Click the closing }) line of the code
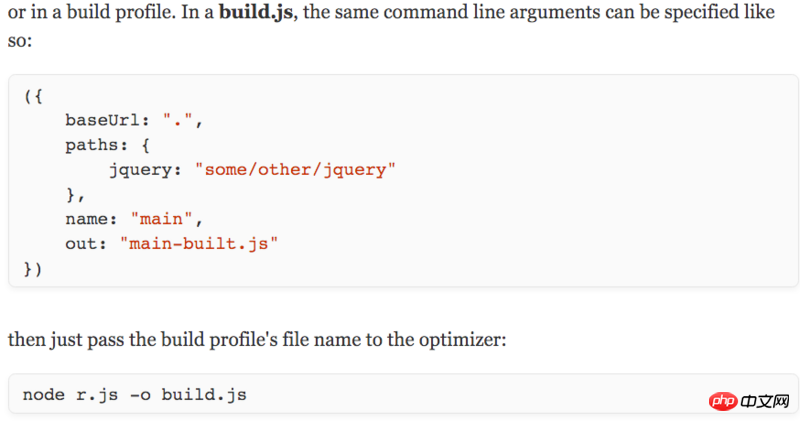 (x=33, y=267)
